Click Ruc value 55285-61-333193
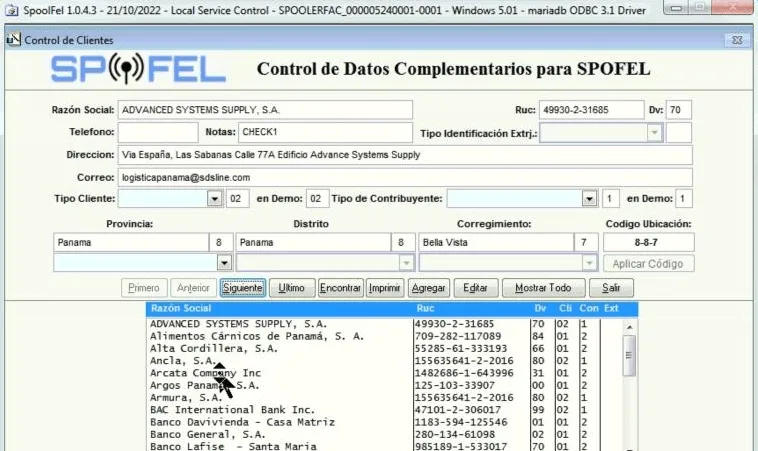This screenshot has height=451, width=758. click(x=461, y=349)
